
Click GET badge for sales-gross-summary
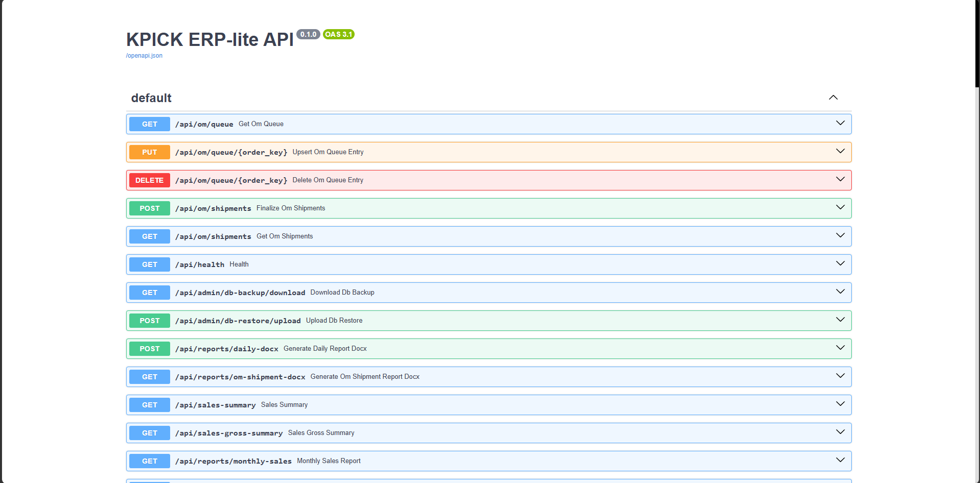(150, 433)
